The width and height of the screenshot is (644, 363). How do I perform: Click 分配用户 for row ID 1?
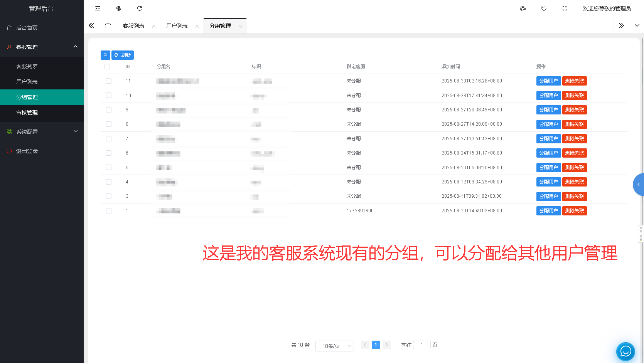click(548, 210)
